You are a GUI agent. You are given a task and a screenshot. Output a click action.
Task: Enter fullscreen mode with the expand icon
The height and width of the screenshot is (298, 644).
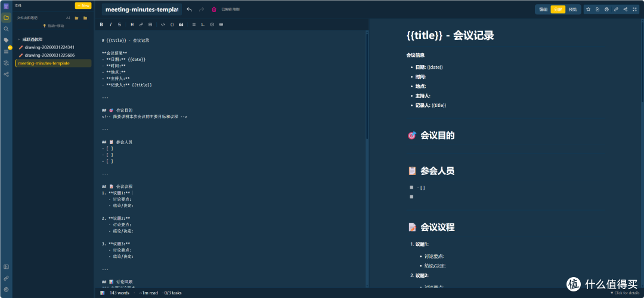634,9
